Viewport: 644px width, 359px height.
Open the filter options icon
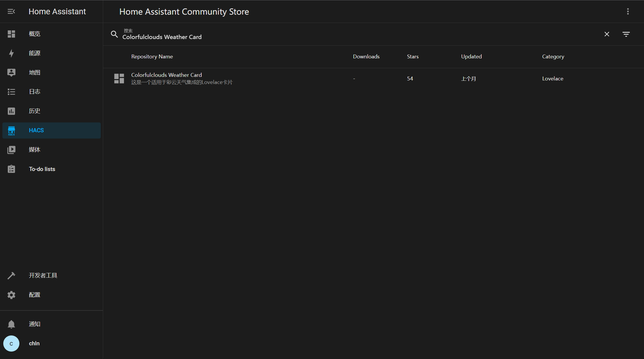626,34
